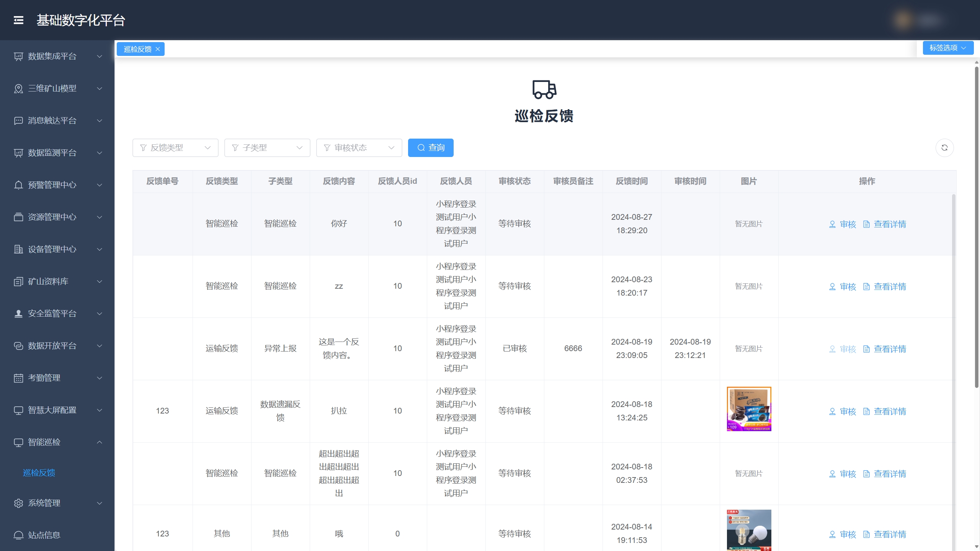
Task: Click the 安全监管平台 stamp icon
Action: coord(18,314)
